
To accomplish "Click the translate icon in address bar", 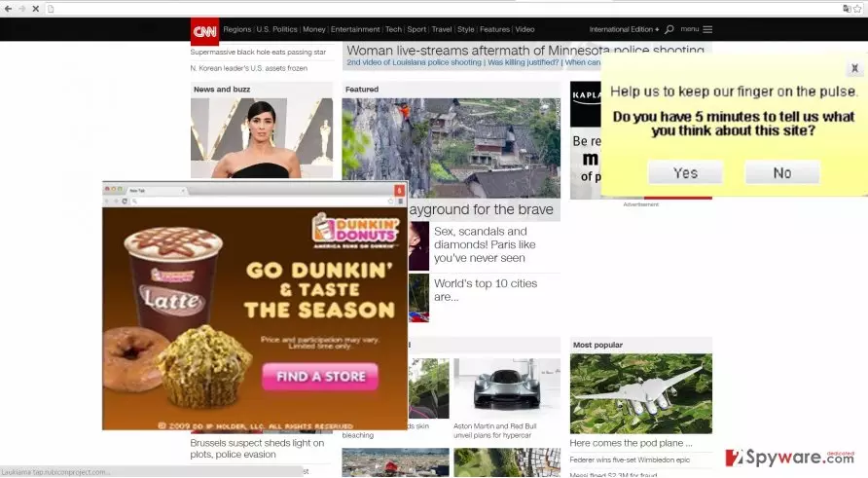I will [847, 9].
